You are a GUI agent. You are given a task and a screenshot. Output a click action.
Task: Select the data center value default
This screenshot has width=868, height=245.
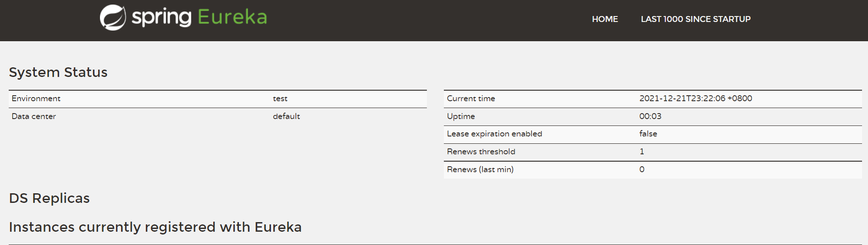click(x=287, y=116)
